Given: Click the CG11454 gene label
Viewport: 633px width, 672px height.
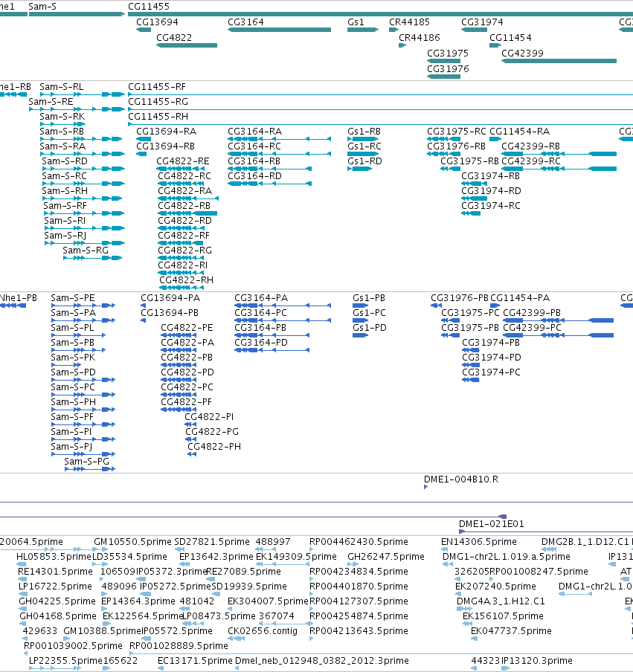Looking at the screenshot, I should tap(510, 37).
